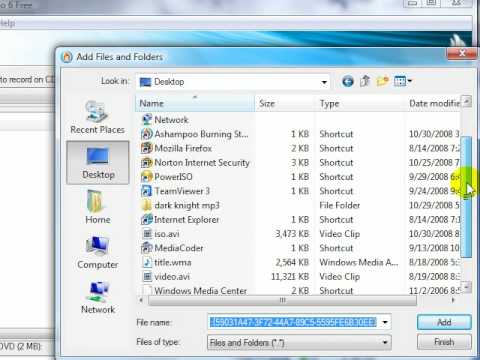Select the MediaCoder shortcut icon
The width and height of the screenshot is (480, 360).
[146, 248]
